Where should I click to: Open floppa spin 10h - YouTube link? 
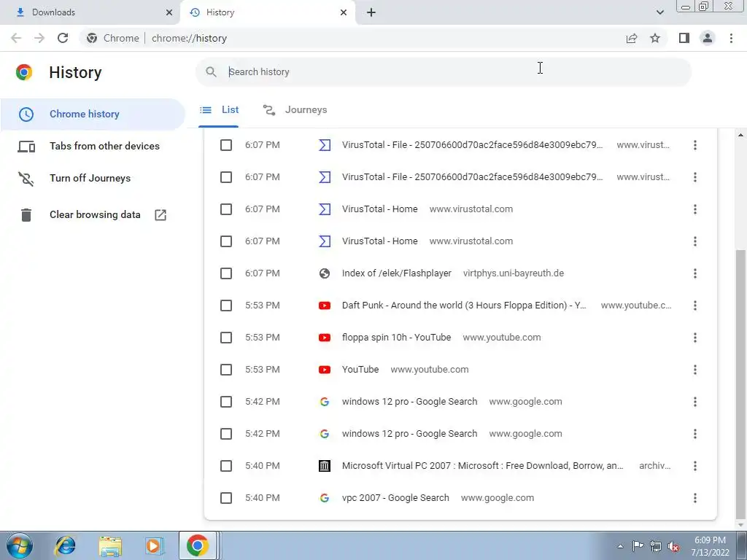point(396,338)
